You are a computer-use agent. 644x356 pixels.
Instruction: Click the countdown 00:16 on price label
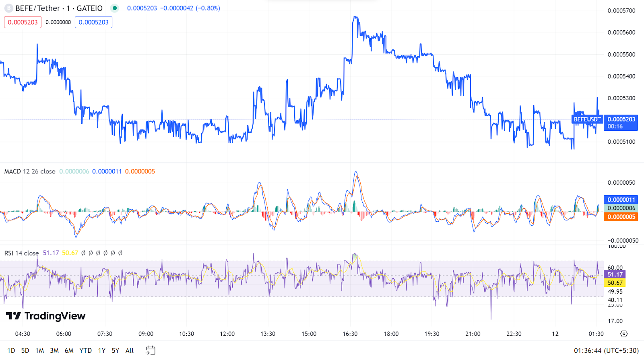tap(615, 126)
